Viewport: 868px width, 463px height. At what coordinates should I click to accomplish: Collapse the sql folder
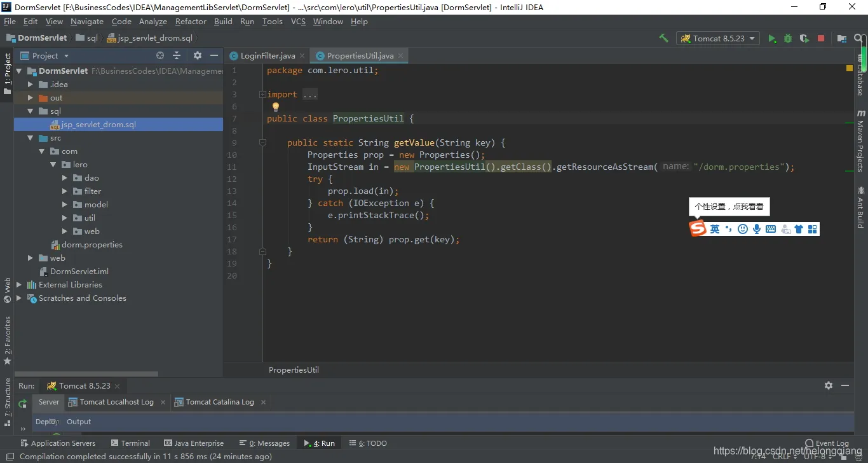[31, 111]
